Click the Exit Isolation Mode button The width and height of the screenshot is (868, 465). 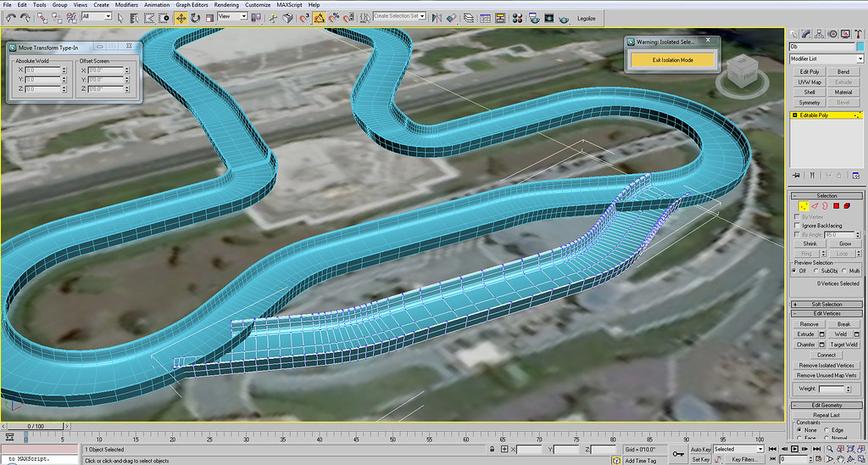tap(672, 60)
